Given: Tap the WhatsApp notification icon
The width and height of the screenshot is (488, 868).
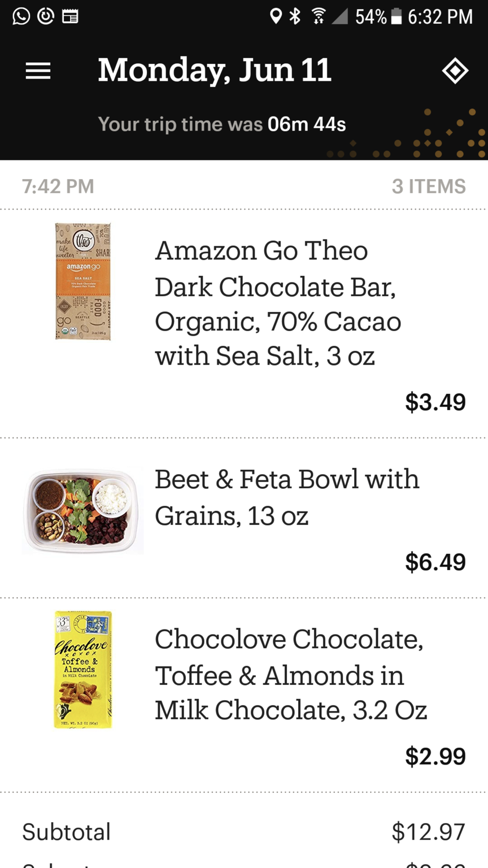Looking at the screenshot, I should coord(21,16).
